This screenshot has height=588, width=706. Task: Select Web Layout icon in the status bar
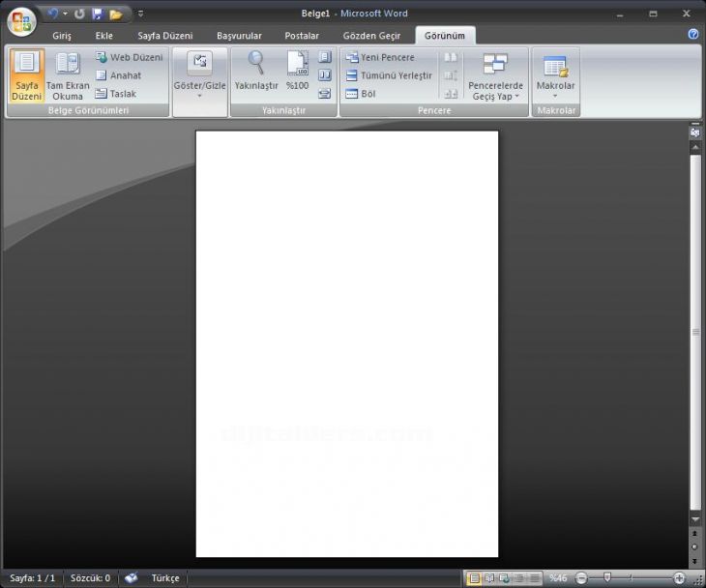tap(504, 578)
